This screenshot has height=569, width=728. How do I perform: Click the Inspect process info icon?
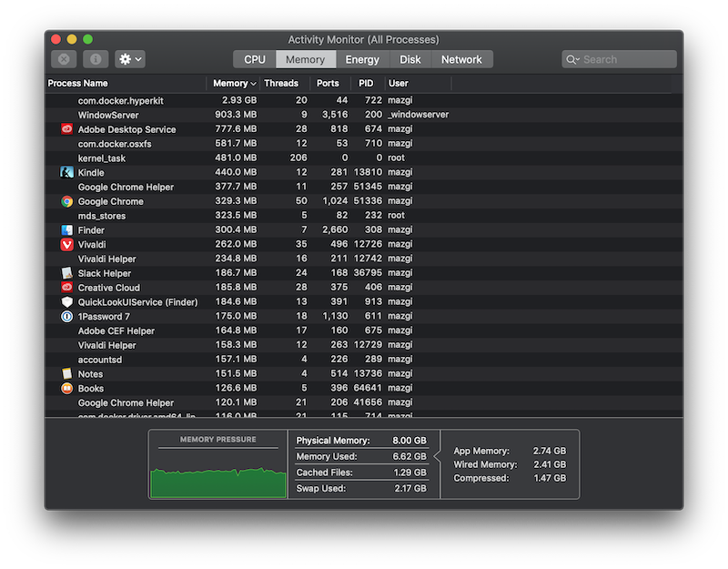pos(96,59)
